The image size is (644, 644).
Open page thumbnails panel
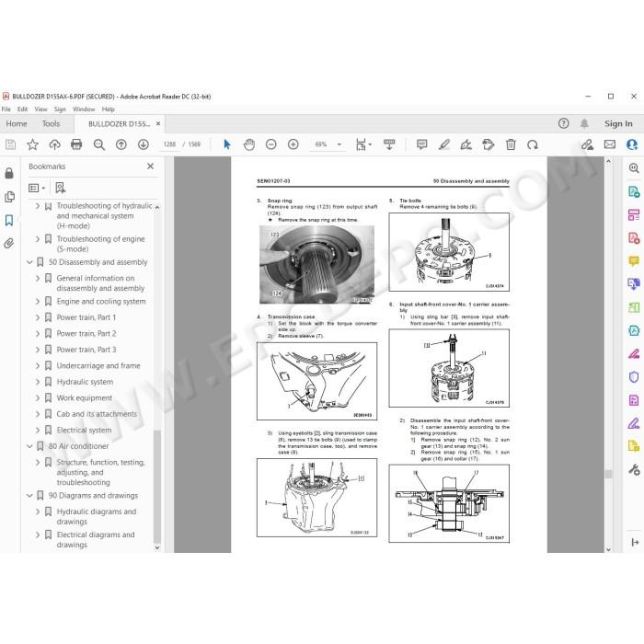pyautogui.click(x=9, y=197)
